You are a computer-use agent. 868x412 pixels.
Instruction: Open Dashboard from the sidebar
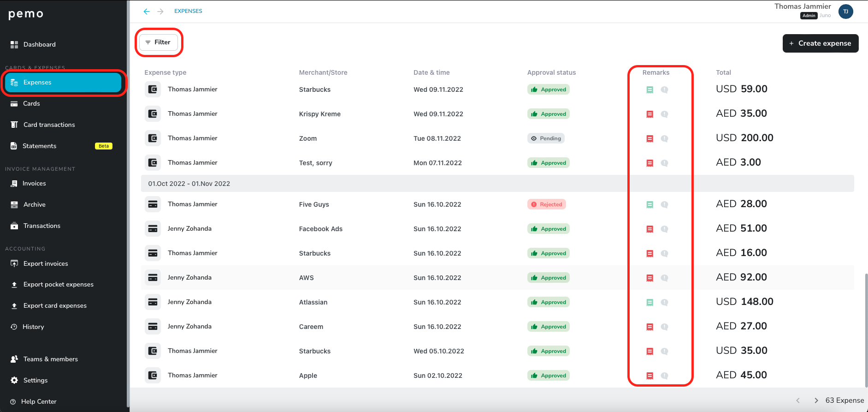[39, 45]
